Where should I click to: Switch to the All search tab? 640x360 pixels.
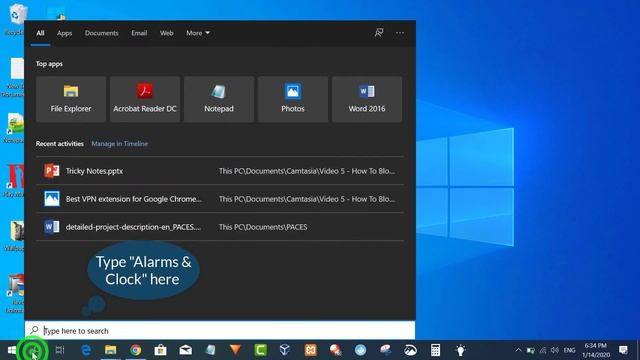[x=40, y=33]
